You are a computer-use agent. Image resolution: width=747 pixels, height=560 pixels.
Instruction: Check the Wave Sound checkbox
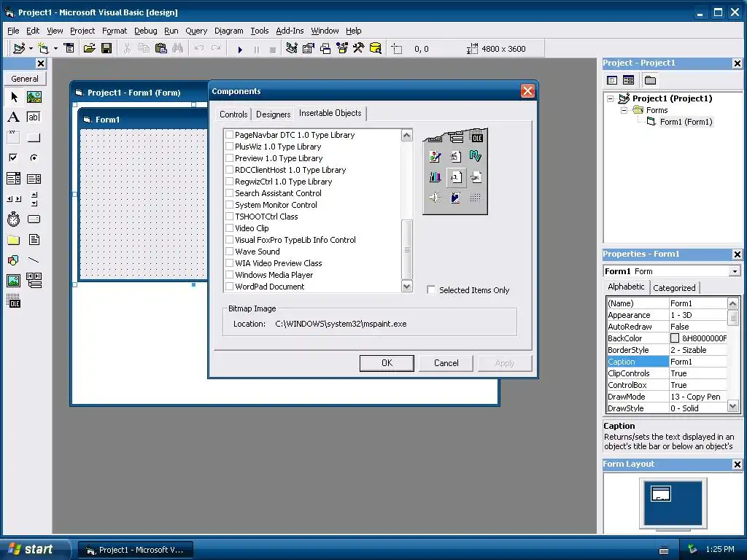click(230, 252)
